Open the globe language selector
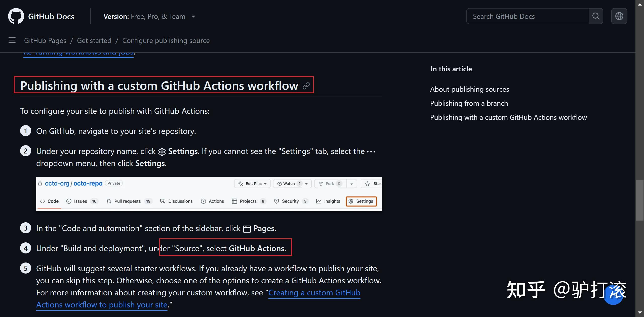Screen dimensions: 644x317 tap(619, 16)
